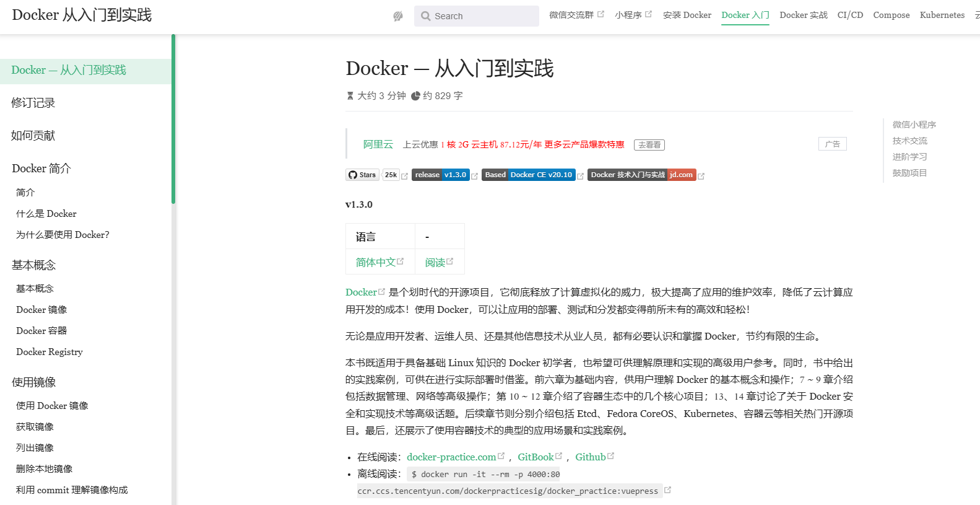Jump to 技术交流 in page outline
The width and height of the screenshot is (980, 505).
(x=910, y=141)
